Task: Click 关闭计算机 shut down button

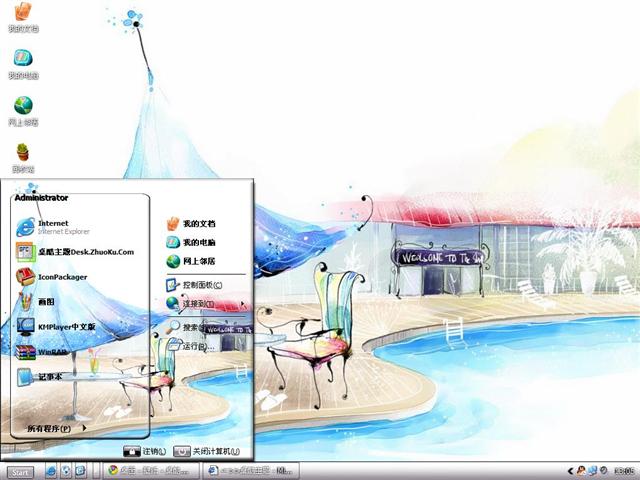Action: point(207,451)
